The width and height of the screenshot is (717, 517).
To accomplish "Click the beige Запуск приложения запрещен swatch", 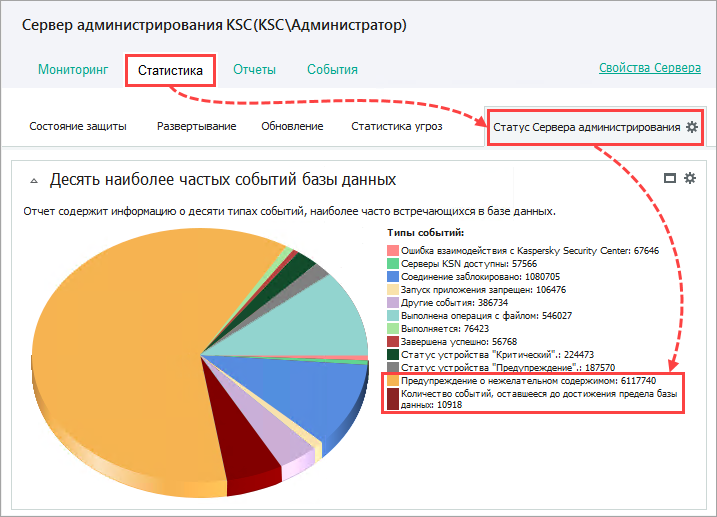I will coord(393,289).
